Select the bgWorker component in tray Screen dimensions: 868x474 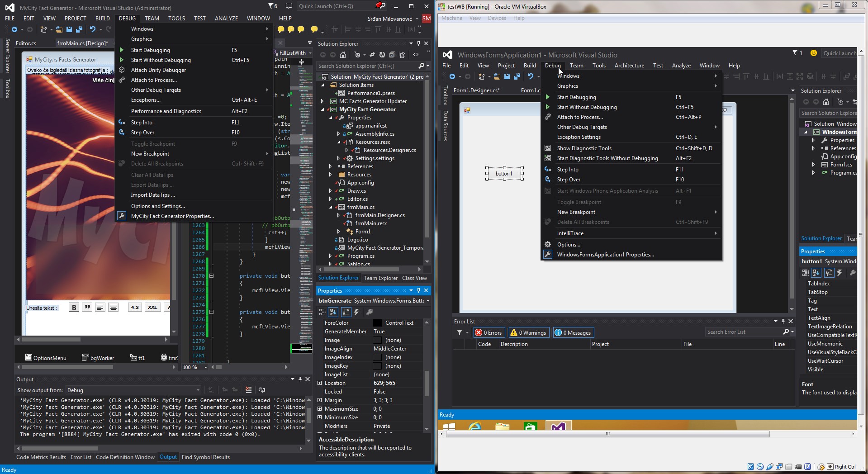pos(98,358)
